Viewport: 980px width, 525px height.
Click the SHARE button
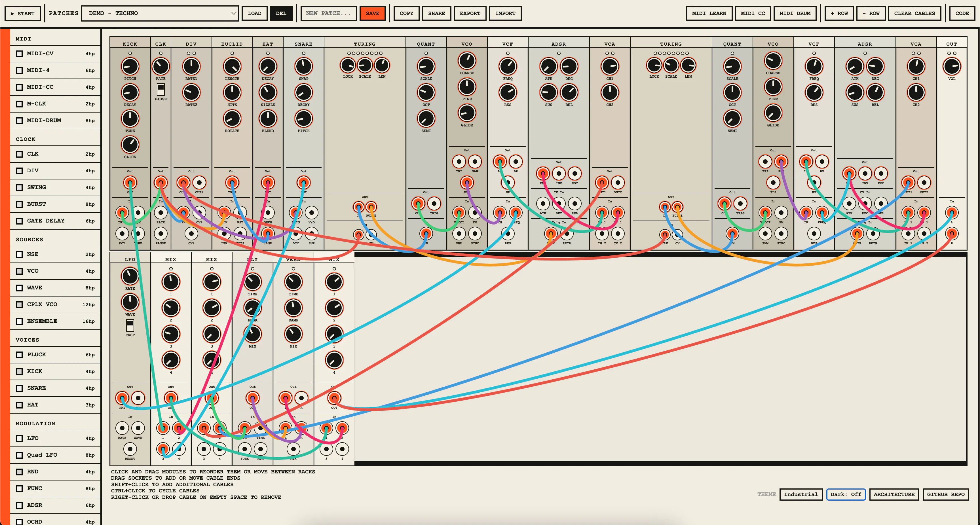pyautogui.click(x=436, y=13)
